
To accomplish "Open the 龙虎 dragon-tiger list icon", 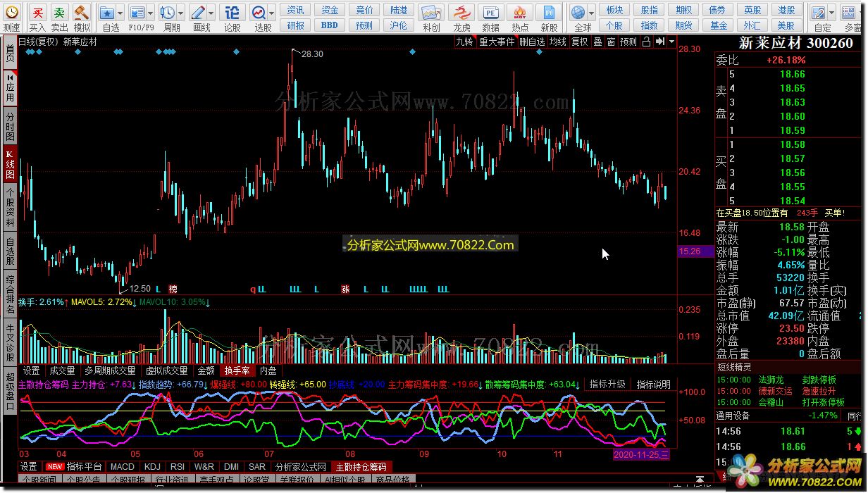I will pyautogui.click(x=461, y=13).
